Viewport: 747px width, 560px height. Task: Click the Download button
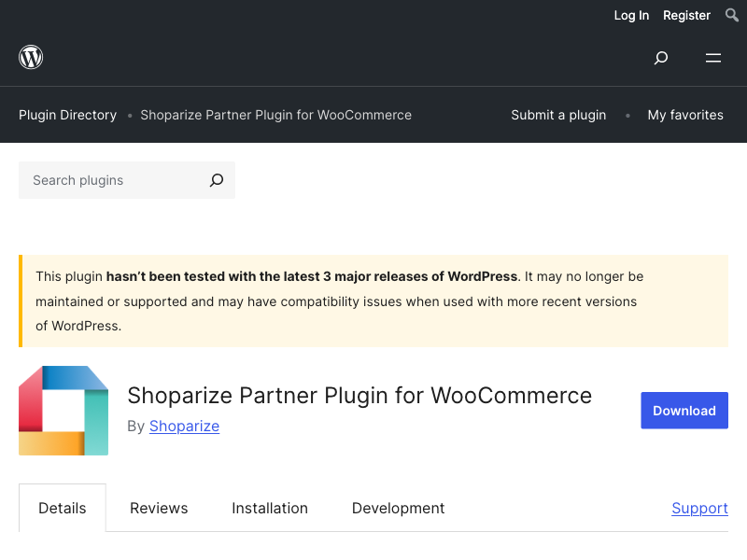(684, 411)
